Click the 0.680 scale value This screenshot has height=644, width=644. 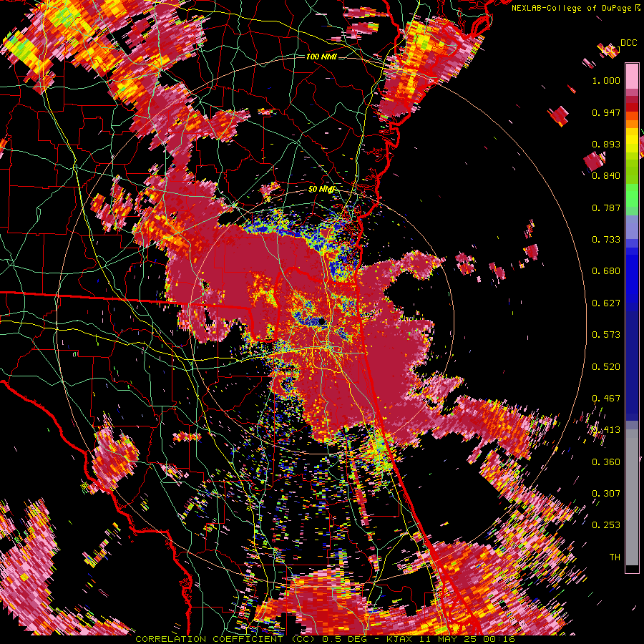[606, 271]
